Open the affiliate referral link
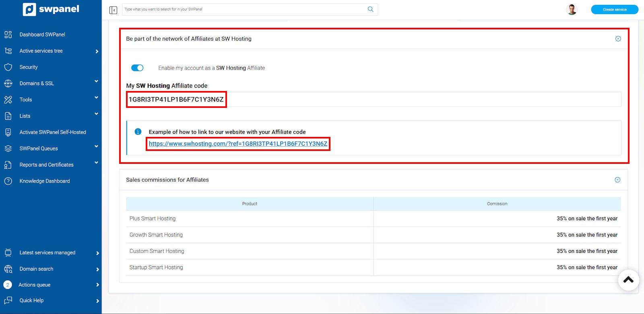 click(238, 144)
